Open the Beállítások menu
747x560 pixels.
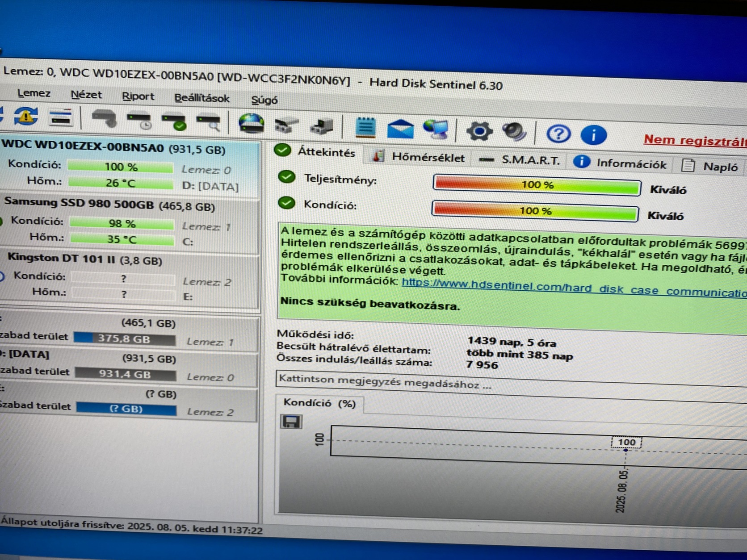[202, 98]
